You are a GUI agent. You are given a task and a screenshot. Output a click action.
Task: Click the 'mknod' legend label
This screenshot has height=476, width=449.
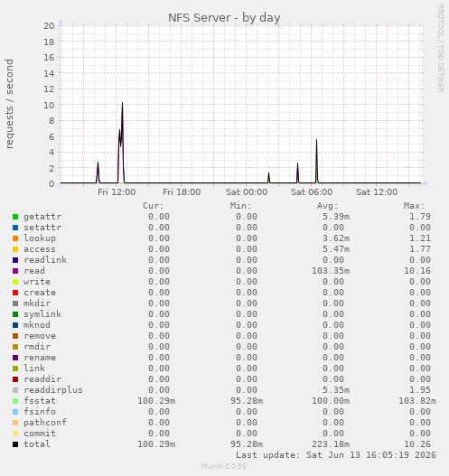(37, 325)
